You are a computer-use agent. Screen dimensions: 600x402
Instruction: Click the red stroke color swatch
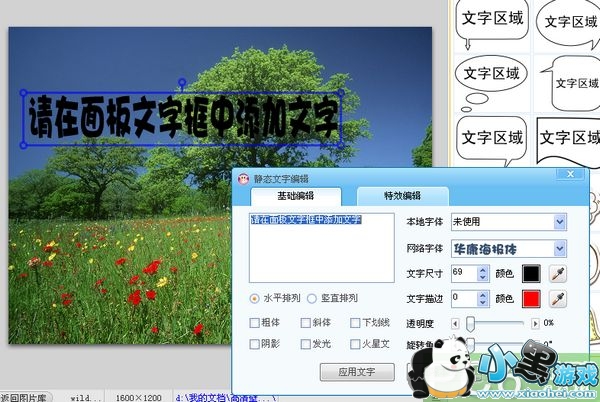pyautogui.click(x=532, y=299)
